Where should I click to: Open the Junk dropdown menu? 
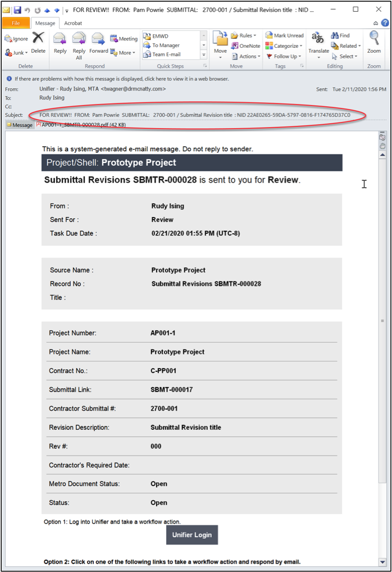[16, 53]
